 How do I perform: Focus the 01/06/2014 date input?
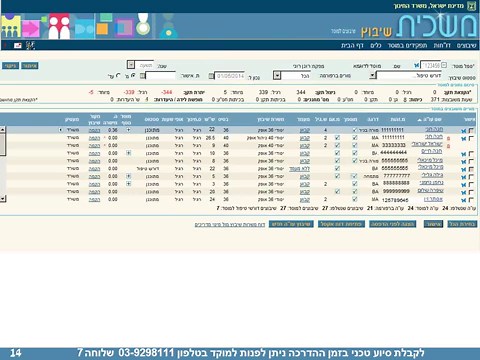pos(230,76)
